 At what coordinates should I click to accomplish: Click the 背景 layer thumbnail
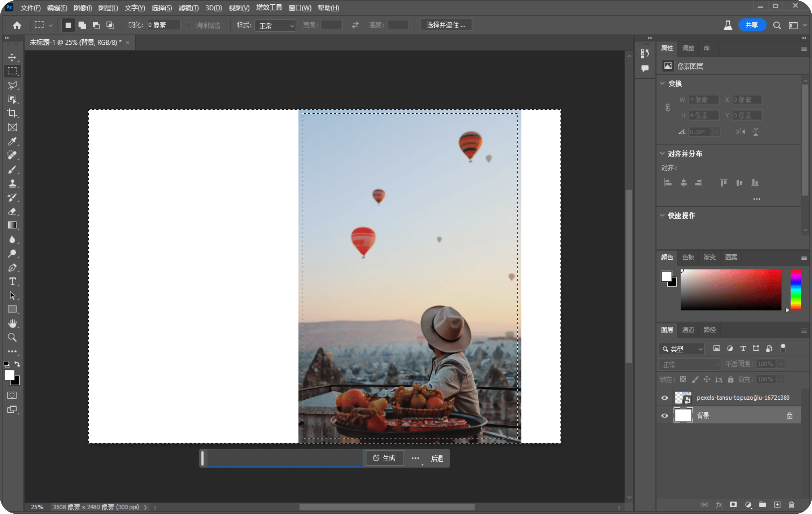[683, 415]
